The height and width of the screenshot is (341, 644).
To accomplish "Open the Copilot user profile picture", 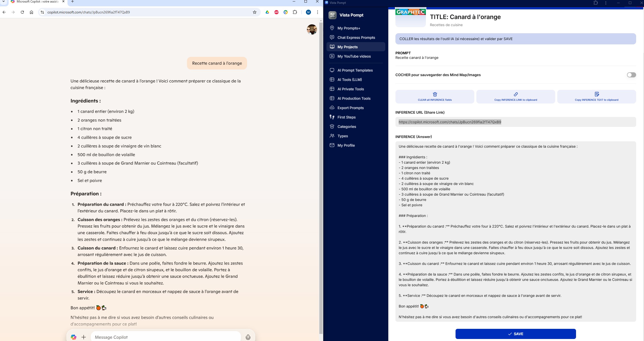I will [312, 29].
